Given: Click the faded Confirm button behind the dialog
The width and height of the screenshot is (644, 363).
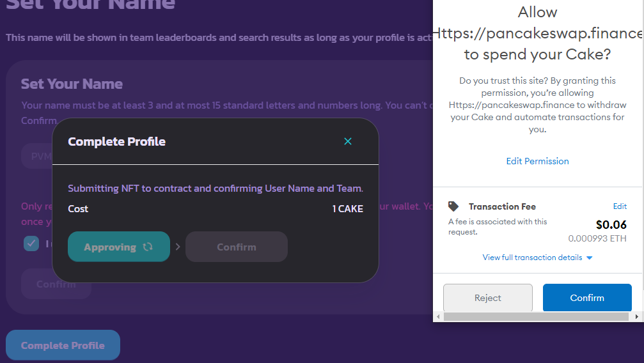Looking at the screenshot, I should coord(56,284).
